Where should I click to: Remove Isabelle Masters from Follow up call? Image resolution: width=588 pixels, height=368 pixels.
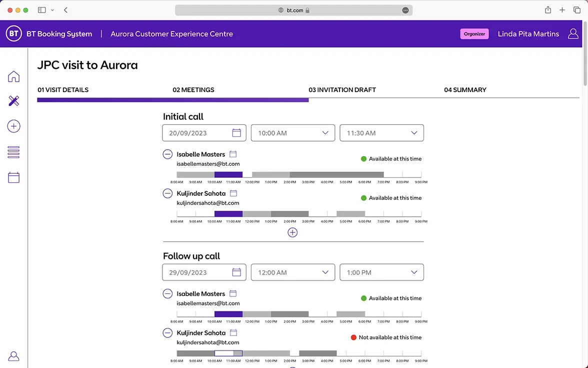pyautogui.click(x=168, y=294)
